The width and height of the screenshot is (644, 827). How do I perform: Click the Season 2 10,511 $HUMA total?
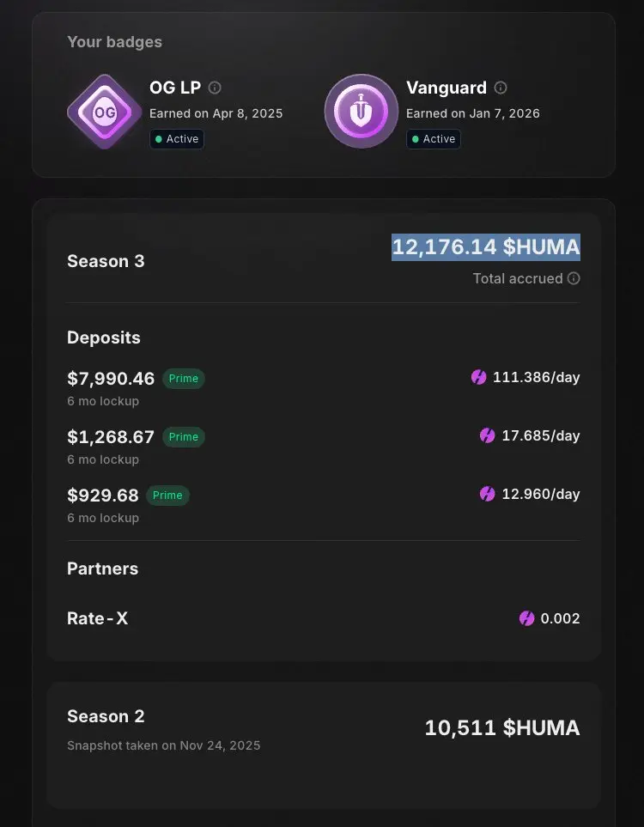pyautogui.click(x=501, y=728)
